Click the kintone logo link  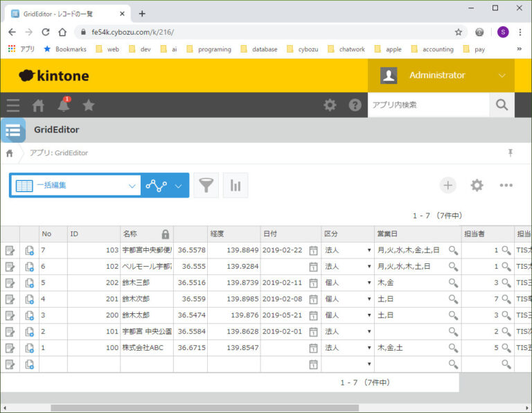pos(54,76)
